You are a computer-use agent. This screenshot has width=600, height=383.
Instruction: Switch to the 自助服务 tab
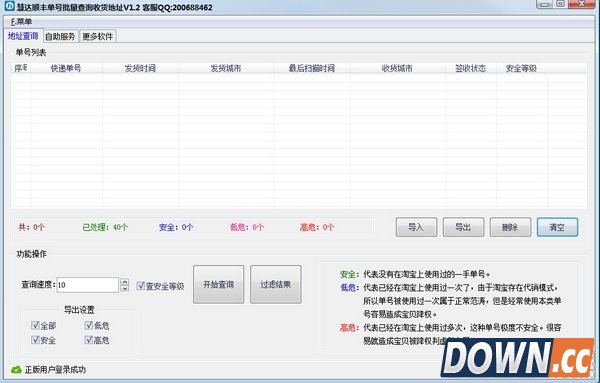tap(60, 36)
